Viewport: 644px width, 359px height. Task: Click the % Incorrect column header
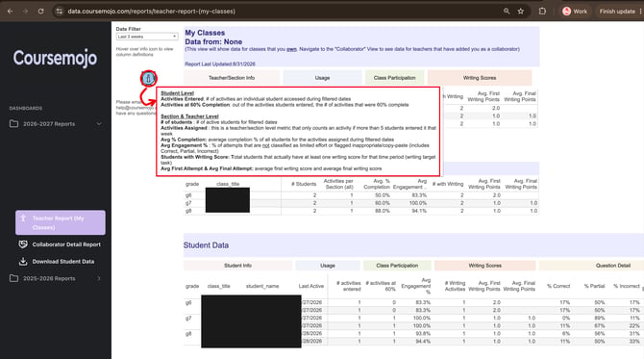pos(627,286)
